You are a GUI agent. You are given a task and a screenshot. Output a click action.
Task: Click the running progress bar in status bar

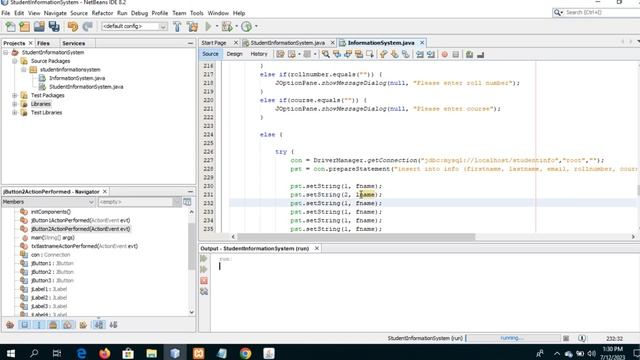click(x=513, y=338)
